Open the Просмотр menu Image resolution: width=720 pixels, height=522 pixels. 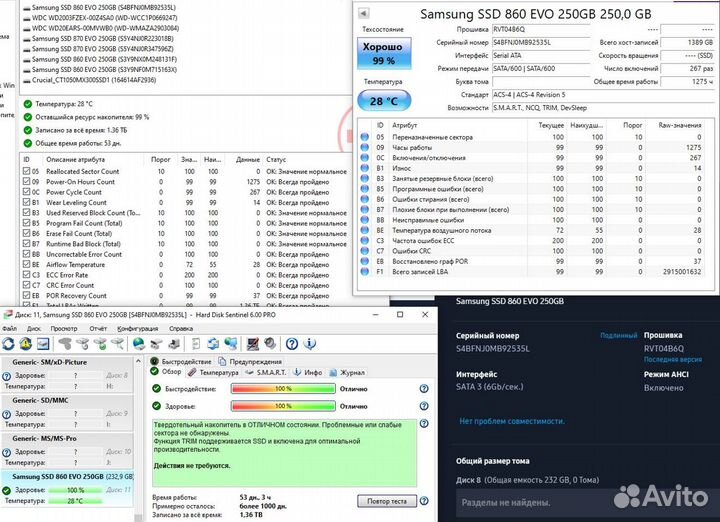[64, 328]
